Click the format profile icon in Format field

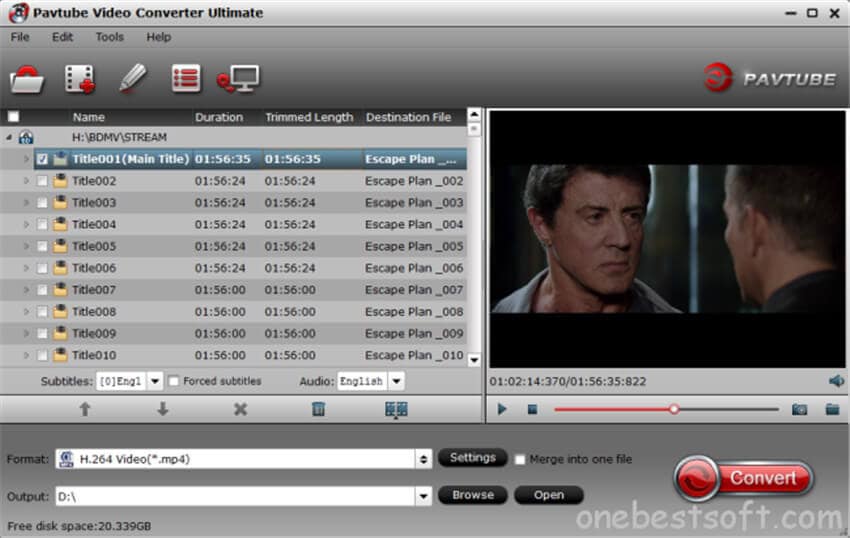pos(66,459)
